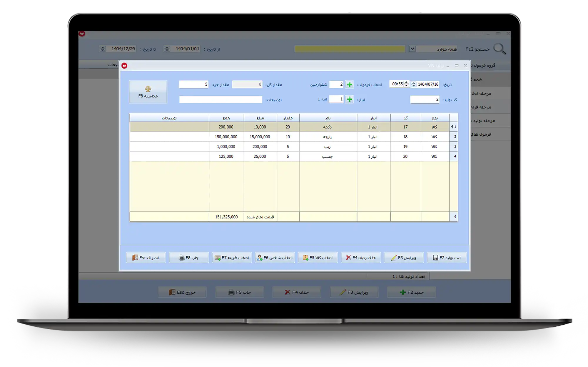This screenshot has height=367, width=588.
Task: Click the F3 edit pencil icon in dialog
Action: coord(394,258)
